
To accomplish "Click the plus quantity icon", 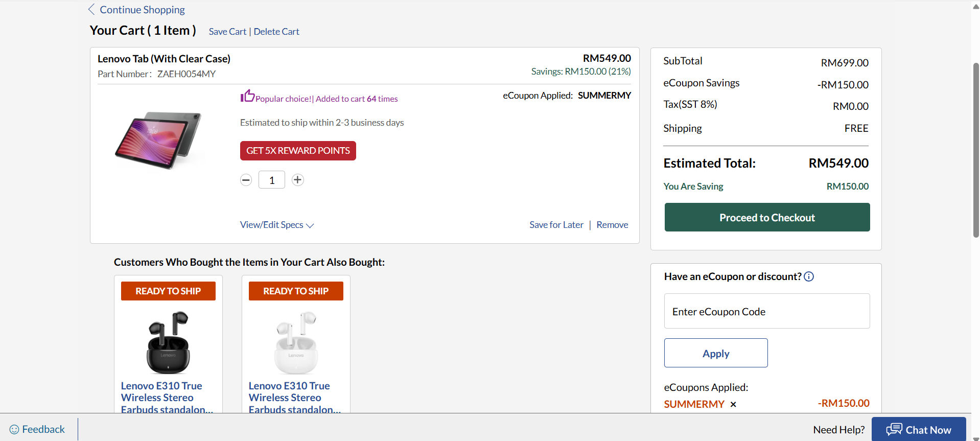I will tap(298, 180).
